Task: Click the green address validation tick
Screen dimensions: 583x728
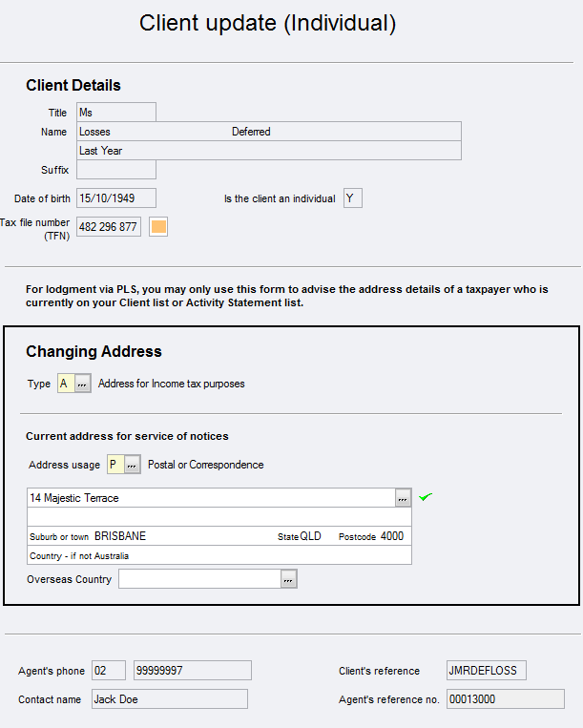Action: (x=426, y=497)
